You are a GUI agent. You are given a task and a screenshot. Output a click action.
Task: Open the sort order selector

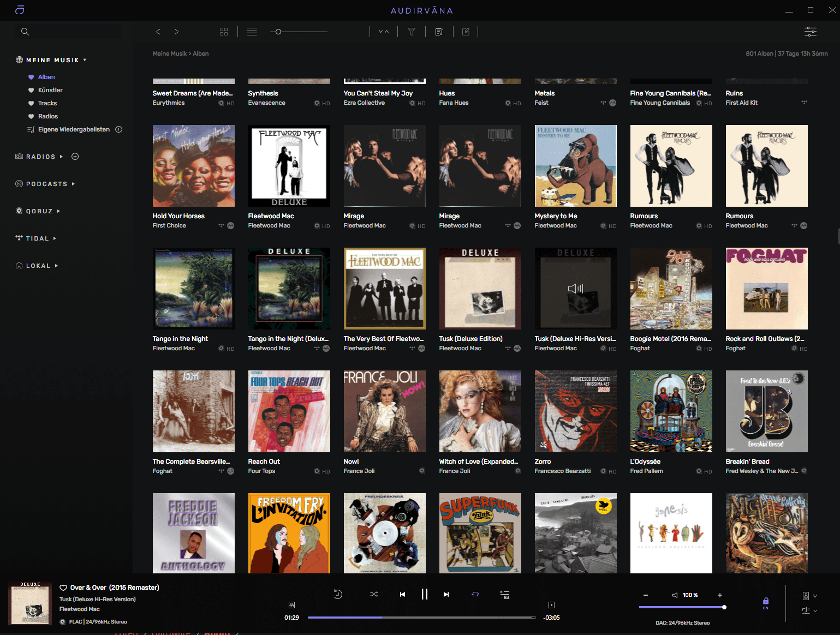click(384, 32)
